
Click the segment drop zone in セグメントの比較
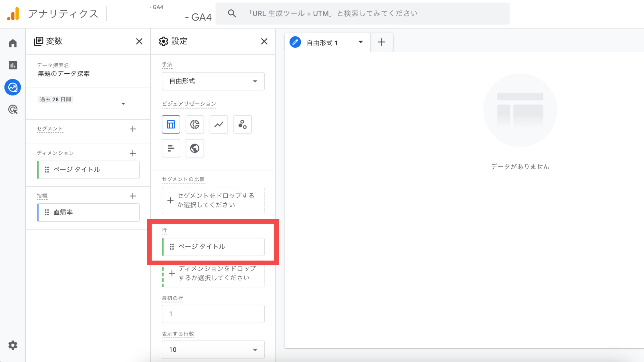click(213, 200)
